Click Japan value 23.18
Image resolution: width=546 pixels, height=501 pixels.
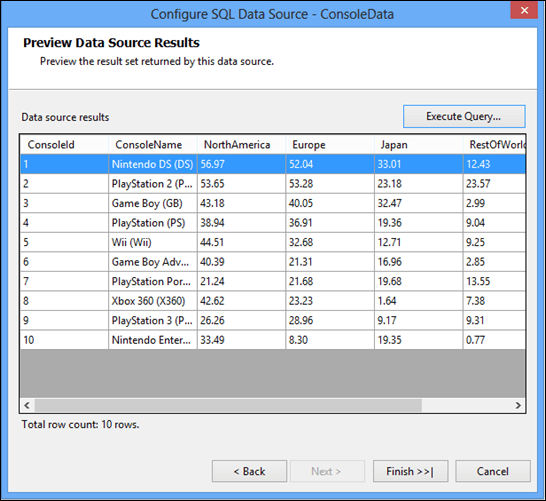click(419, 183)
